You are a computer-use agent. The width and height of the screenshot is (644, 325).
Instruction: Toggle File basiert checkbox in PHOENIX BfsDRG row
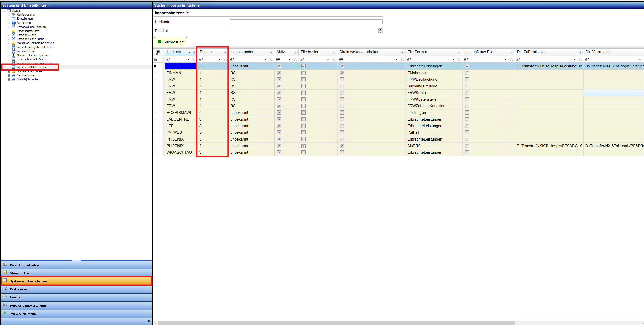(303, 146)
